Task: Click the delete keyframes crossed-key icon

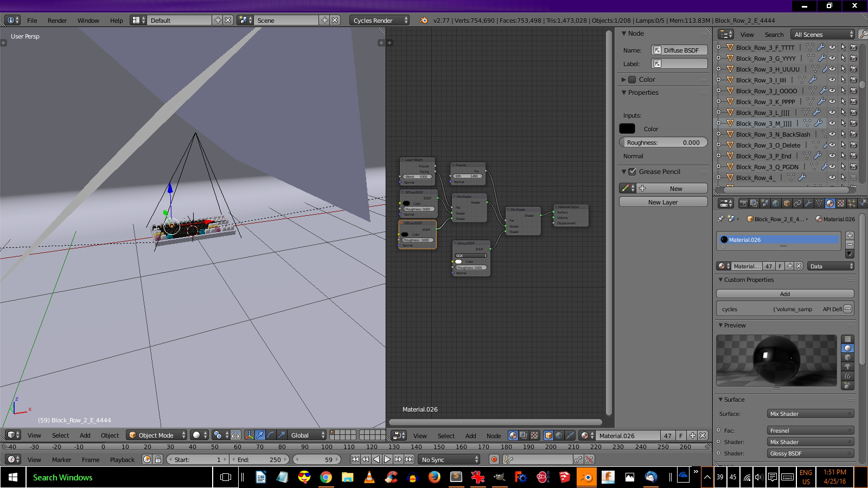Action: pos(589,459)
